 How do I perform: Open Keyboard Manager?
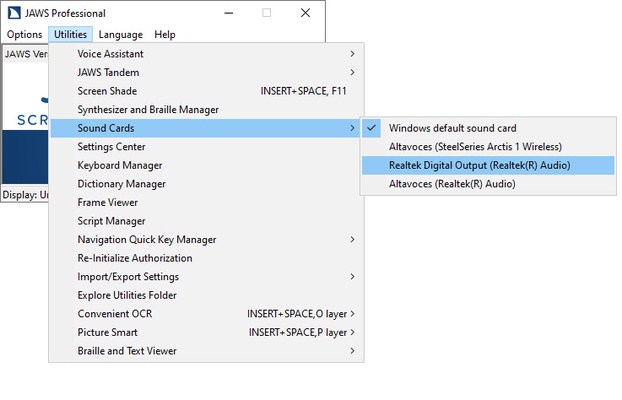[119, 165]
